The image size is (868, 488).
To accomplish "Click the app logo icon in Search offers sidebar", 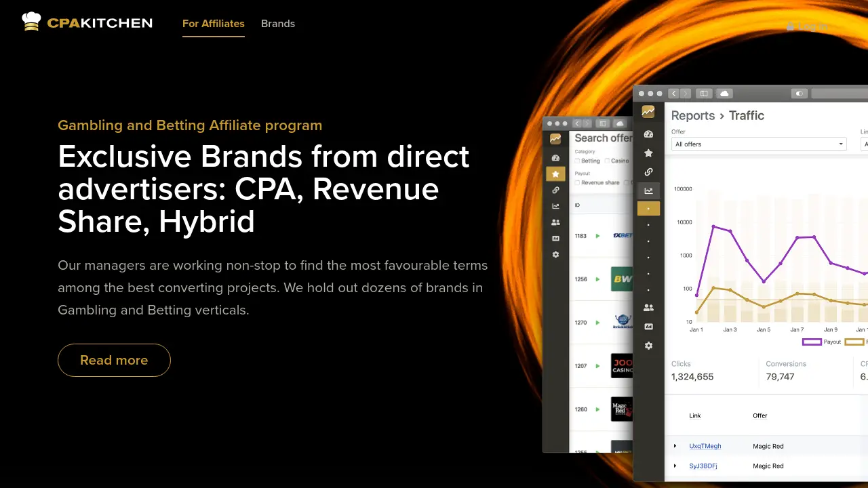I will (x=555, y=139).
